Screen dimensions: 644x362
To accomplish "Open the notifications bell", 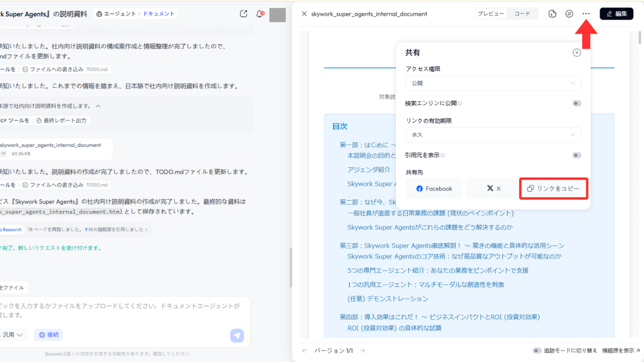I will pyautogui.click(x=260, y=14).
